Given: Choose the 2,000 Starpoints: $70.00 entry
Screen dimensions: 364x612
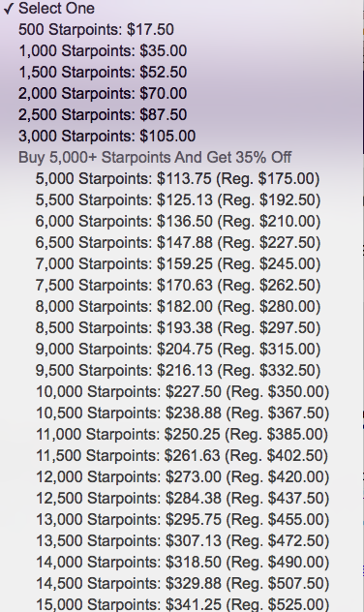Looking at the screenshot, I should (181, 93).
